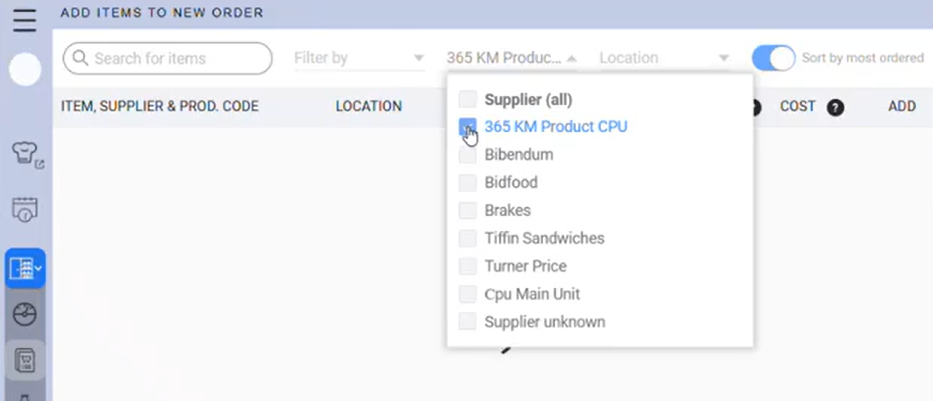
Task: Click the round profile avatar in sidebar
Action: (x=25, y=69)
